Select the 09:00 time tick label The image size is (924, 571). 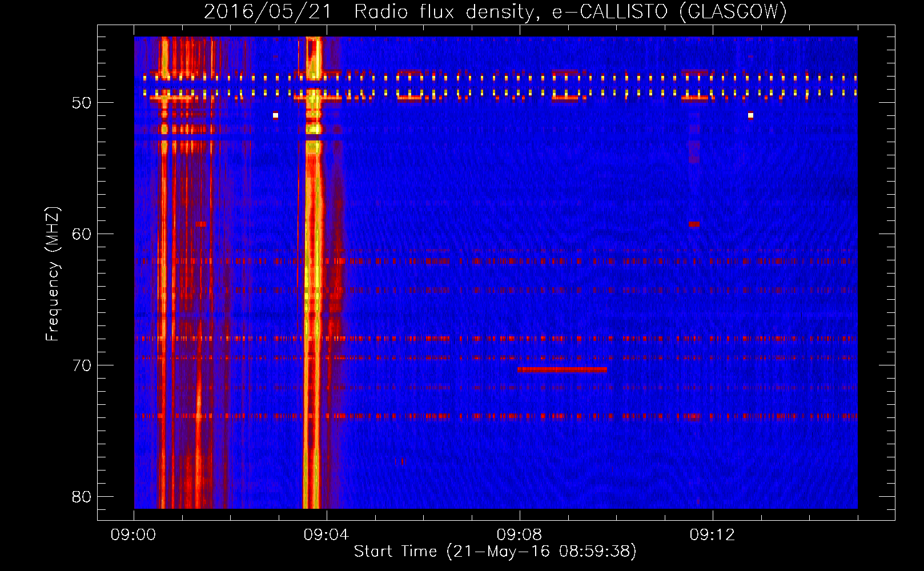(x=133, y=535)
